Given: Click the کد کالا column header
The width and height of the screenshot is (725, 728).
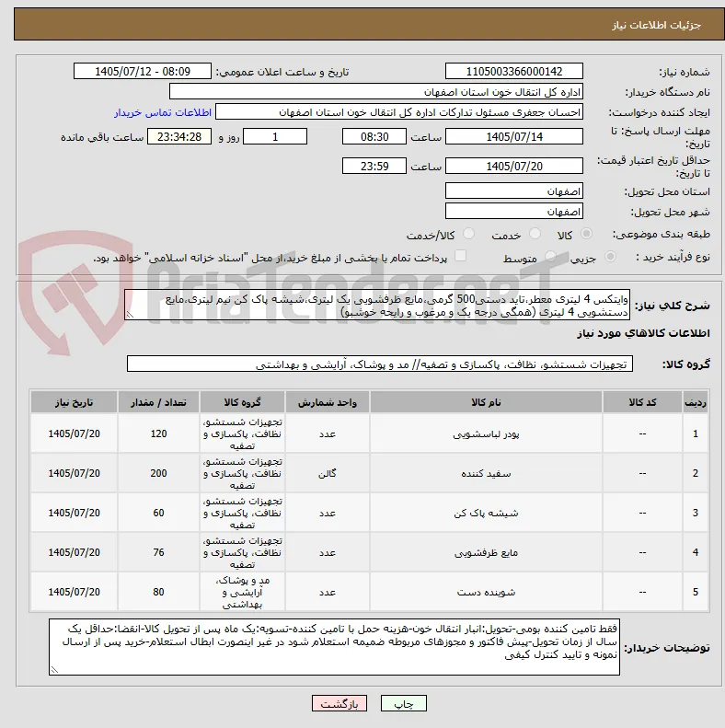Looking at the screenshot, I should tap(642, 402).
